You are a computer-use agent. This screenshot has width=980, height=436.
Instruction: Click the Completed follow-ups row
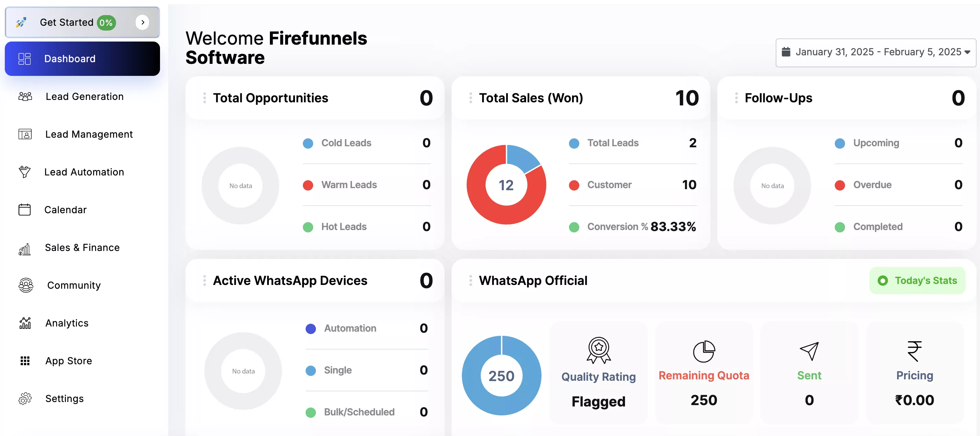pyautogui.click(x=899, y=227)
